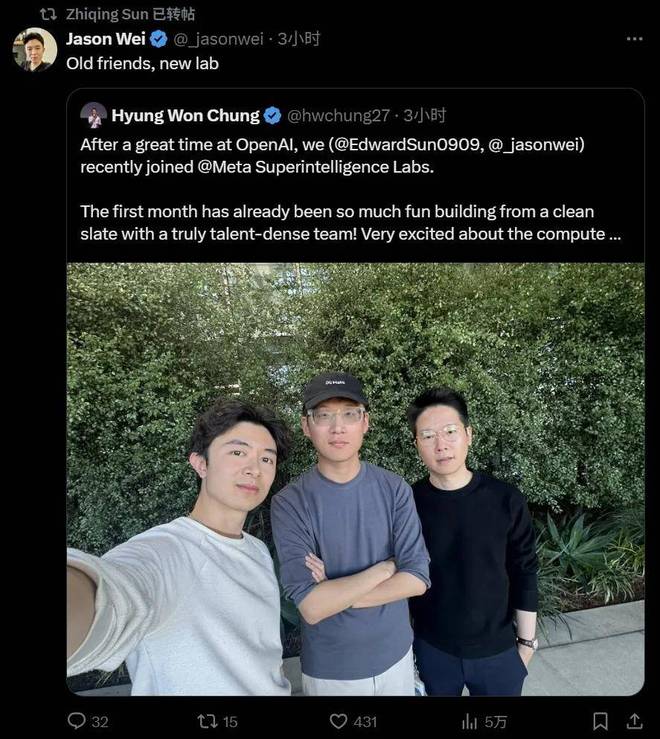Viewport: 660px width, 739px height.
Task: Click Hyung Won Chung's verified badge
Action: (272, 115)
